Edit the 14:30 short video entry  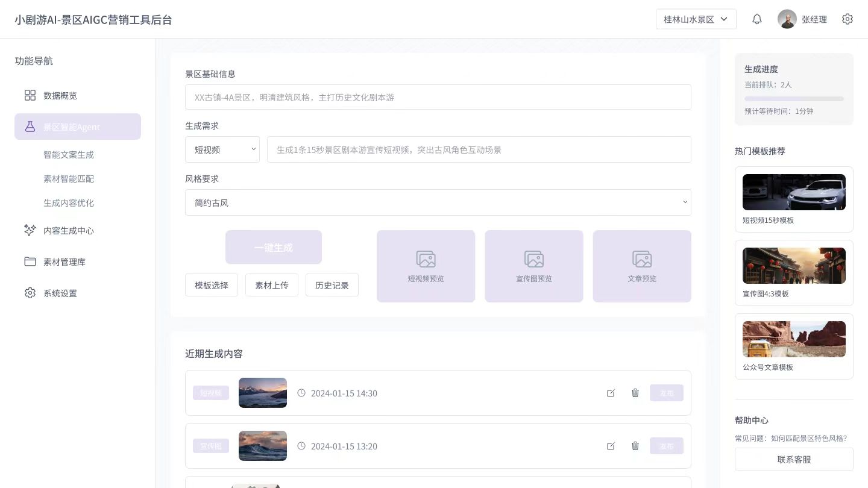click(x=611, y=393)
